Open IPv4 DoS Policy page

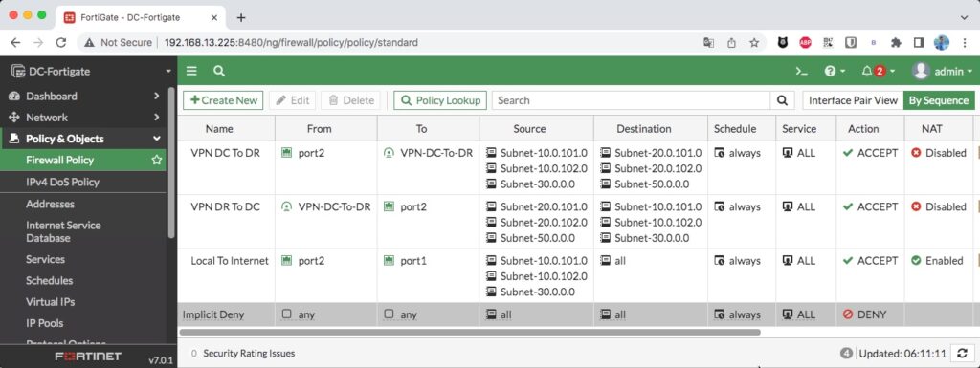62,183
